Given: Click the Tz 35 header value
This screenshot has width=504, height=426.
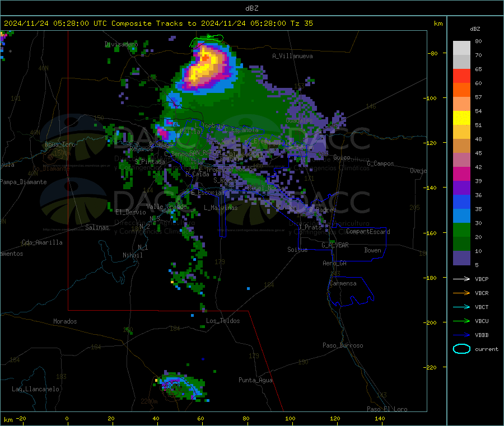Looking at the screenshot, I should [x=301, y=24].
